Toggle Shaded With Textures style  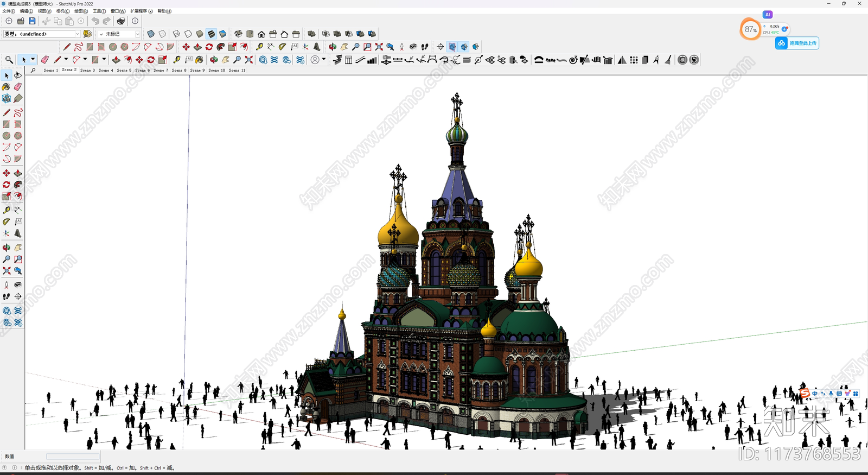tap(211, 34)
